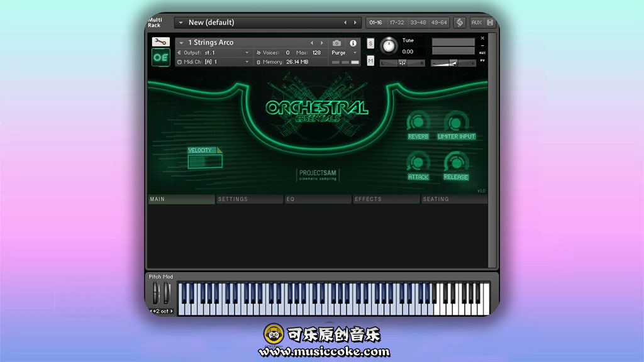Viewport: 644px width, 362px height.
Task: Click the yellow corner tab on Velocity label
Action: coord(219,150)
